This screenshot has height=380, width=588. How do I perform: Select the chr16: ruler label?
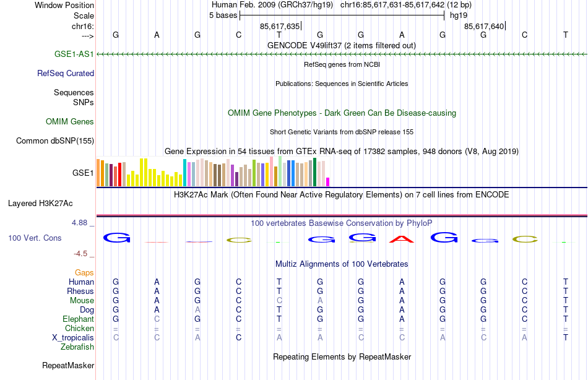pyautogui.click(x=83, y=26)
